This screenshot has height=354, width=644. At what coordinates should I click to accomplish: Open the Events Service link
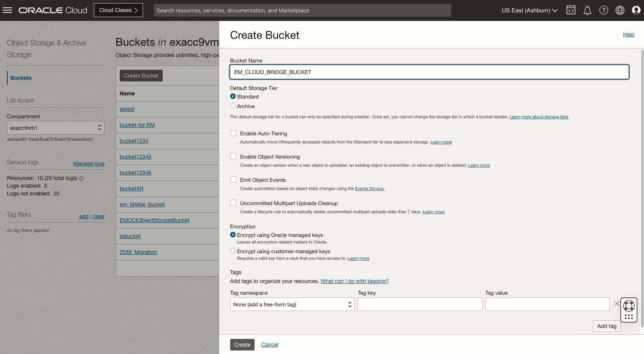coord(370,188)
